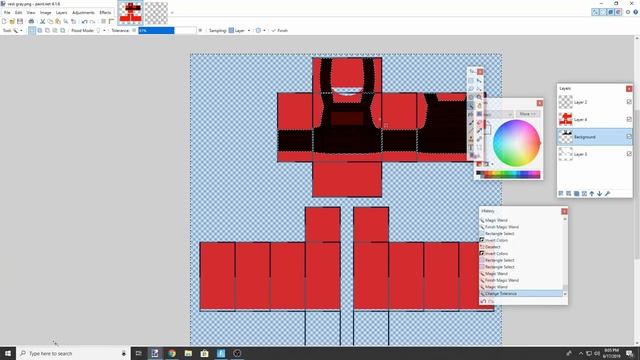Pick a hue on the color wheel

pyautogui.click(x=516, y=143)
